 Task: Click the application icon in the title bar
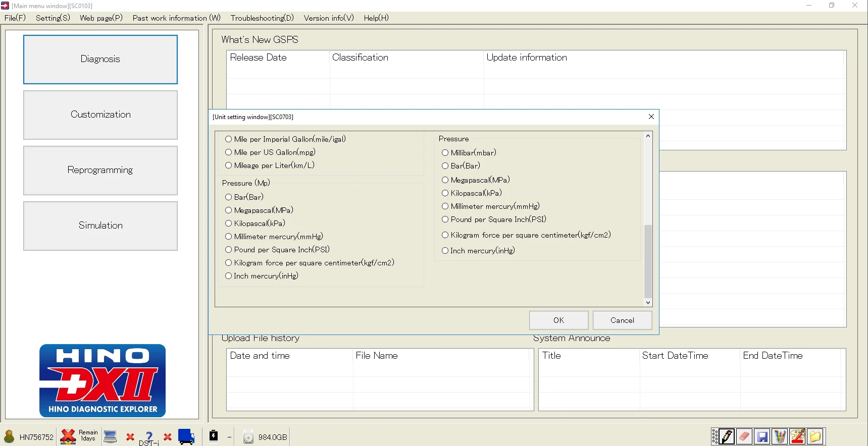pos(5,6)
